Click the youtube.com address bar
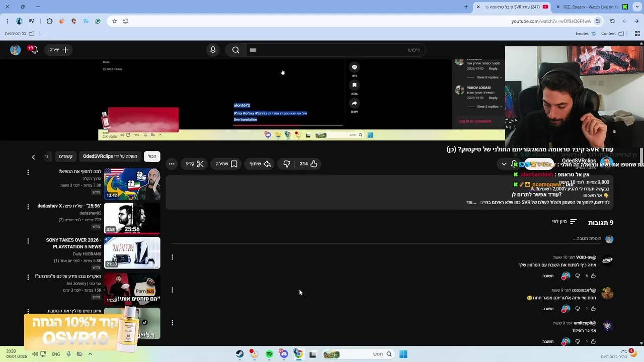This screenshot has width=644, height=362. coord(551,21)
